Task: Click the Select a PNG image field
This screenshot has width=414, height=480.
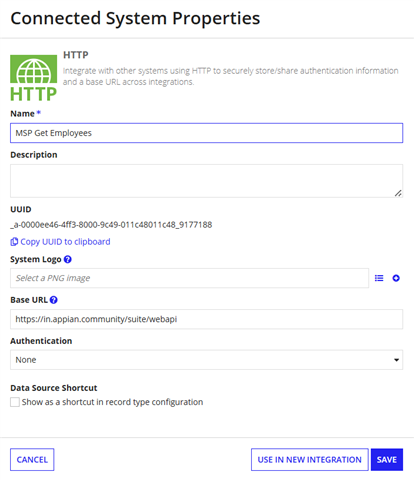Action: coord(189,278)
